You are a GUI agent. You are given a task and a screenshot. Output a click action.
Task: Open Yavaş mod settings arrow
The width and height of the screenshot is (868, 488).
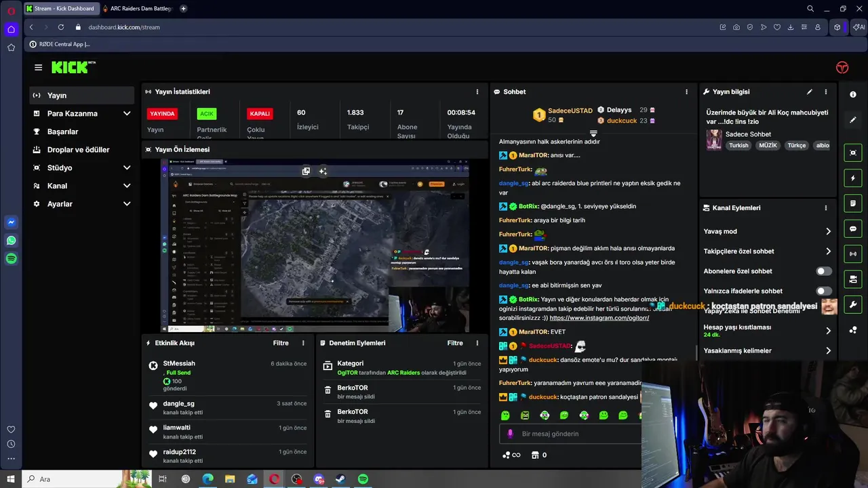click(x=828, y=231)
